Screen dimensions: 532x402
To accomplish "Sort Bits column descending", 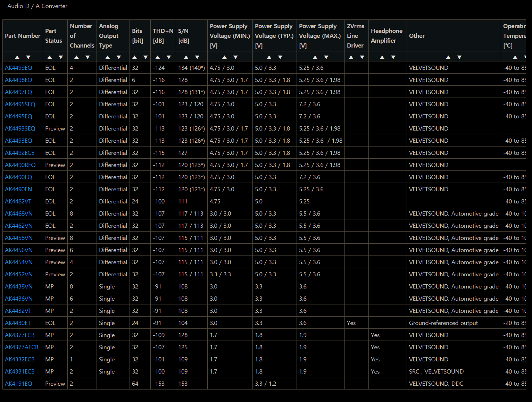I will pos(146,57).
